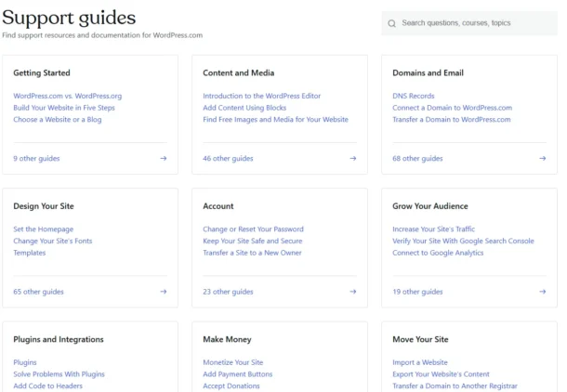Open Connect to Google Analytics guide
The width and height of the screenshot is (567, 392).
point(438,253)
